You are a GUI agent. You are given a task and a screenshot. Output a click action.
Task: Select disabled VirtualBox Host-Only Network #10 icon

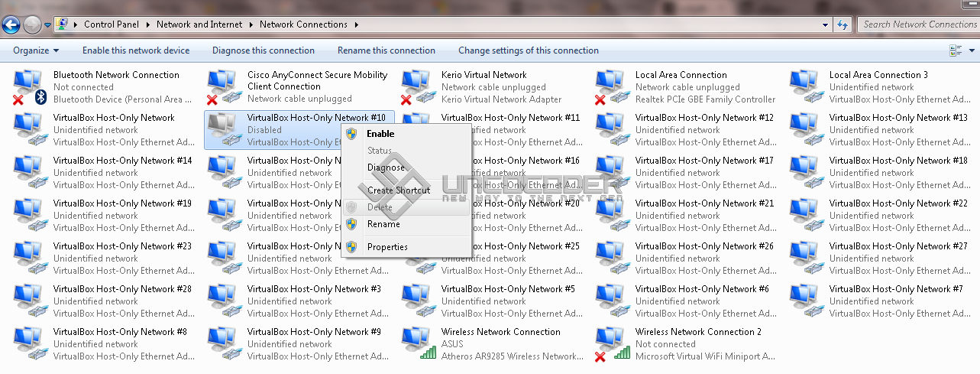[224, 130]
